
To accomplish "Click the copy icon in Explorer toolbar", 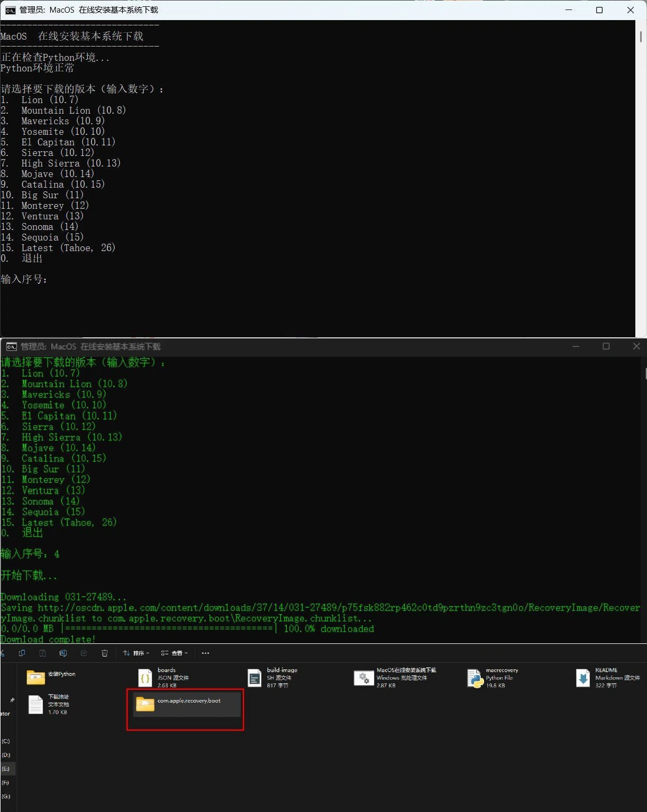I will pyautogui.click(x=22, y=653).
